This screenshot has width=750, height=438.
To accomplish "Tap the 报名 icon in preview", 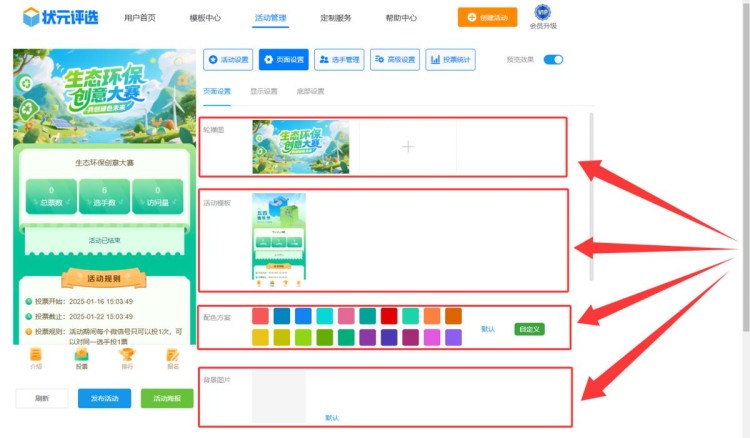I will click(172, 358).
